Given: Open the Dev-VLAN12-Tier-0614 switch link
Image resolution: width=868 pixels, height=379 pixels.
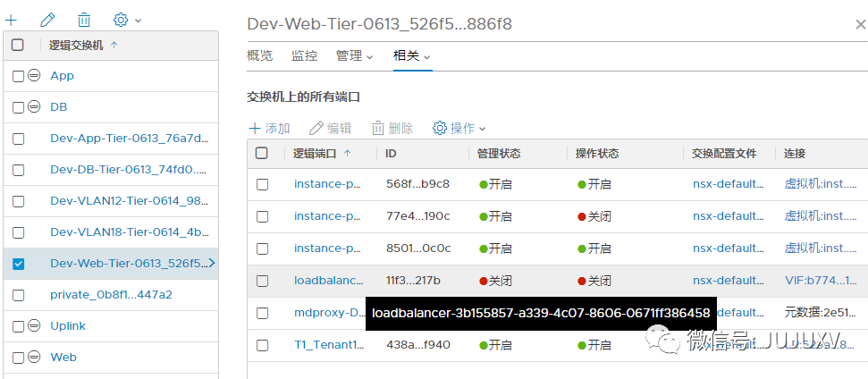Looking at the screenshot, I should 130,201.
